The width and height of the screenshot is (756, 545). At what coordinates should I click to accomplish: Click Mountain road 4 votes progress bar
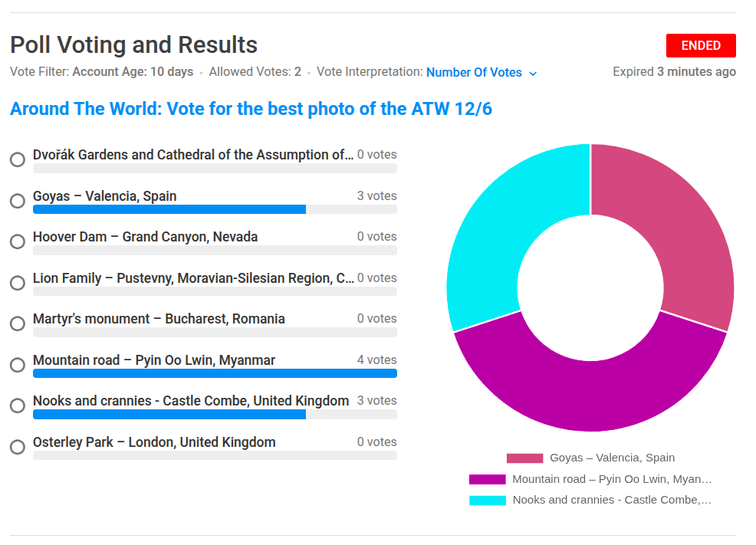pos(215,373)
